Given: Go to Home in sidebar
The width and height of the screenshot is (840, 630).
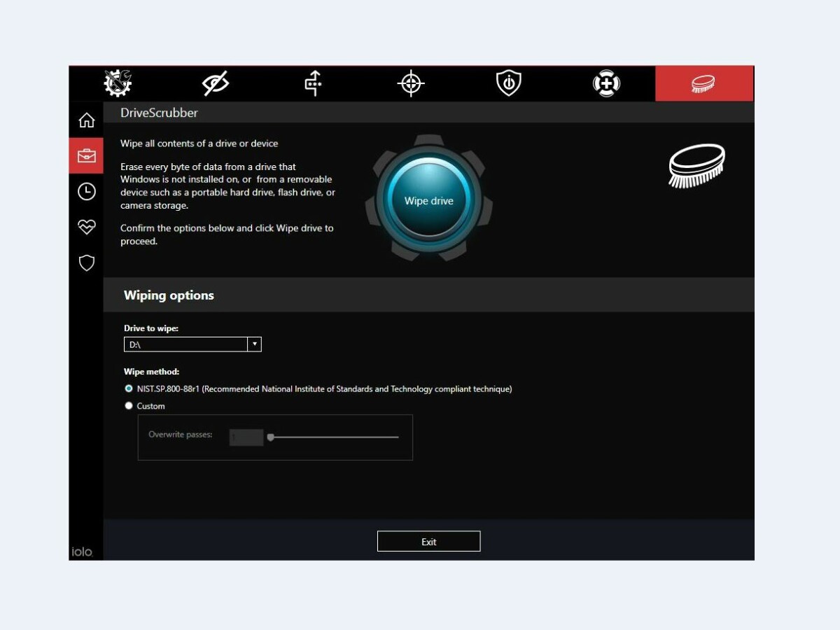Looking at the screenshot, I should coord(86,120).
